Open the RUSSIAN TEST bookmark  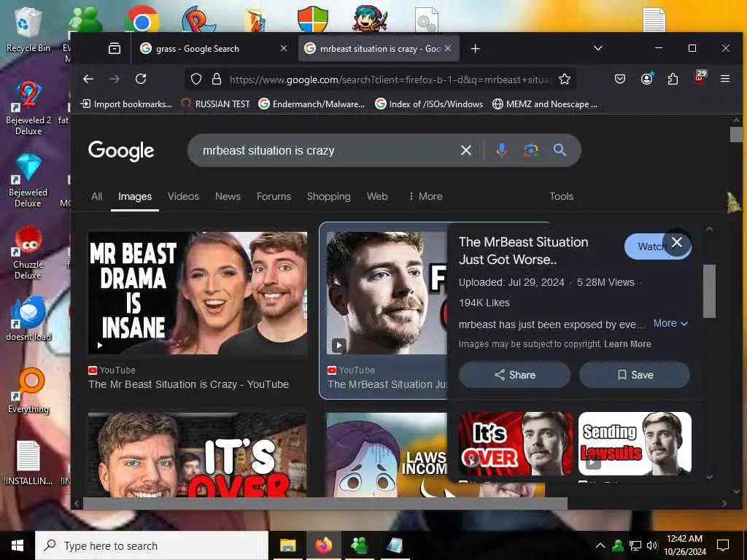pyautogui.click(x=216, y=104)
